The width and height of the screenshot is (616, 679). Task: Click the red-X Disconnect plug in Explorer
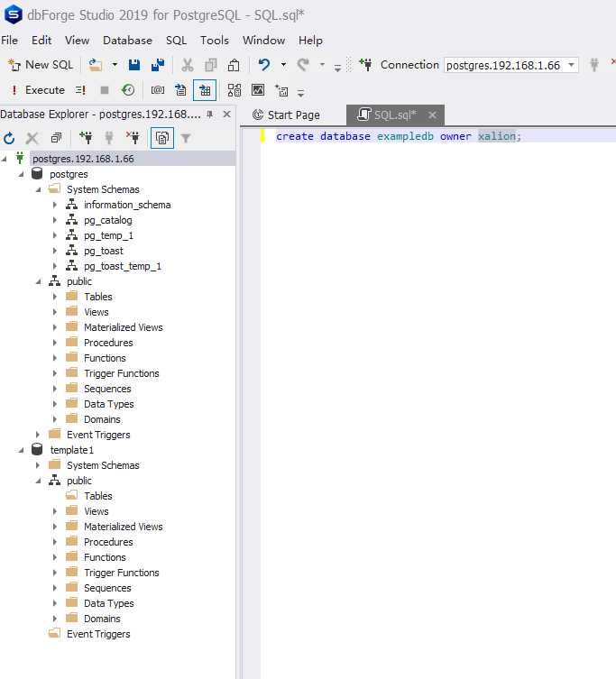pos(133,138)
